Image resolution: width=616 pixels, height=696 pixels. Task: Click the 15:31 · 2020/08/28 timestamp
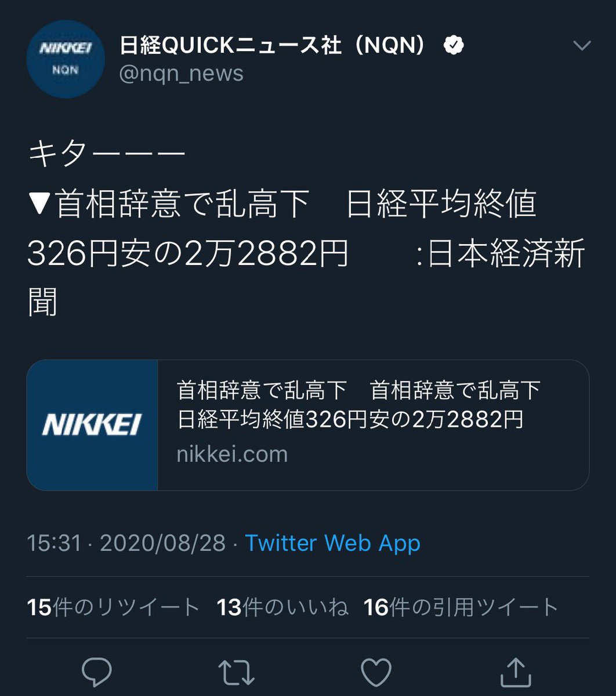click(x=126, y=543)
